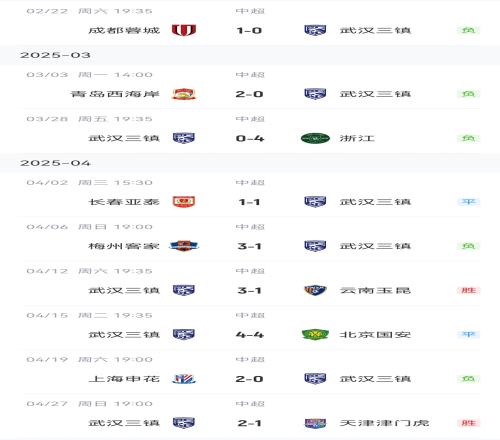Select the 2025-03 month header

pos(55,55)
